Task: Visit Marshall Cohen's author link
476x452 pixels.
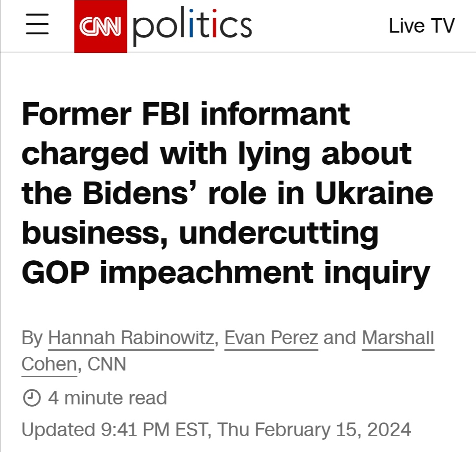Action: pos(398,338)
